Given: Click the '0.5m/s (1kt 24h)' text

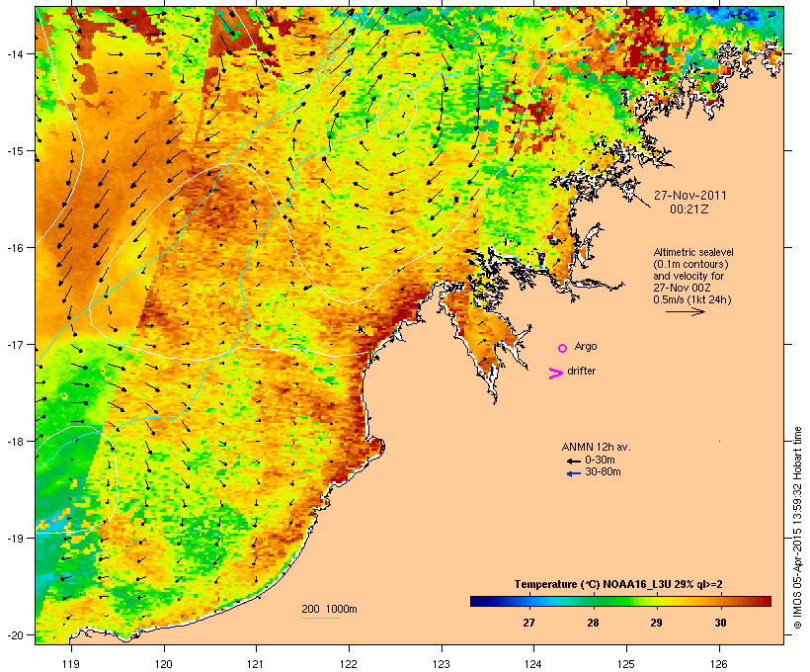Looking at the screenshot, I should (x=692, y=299).
